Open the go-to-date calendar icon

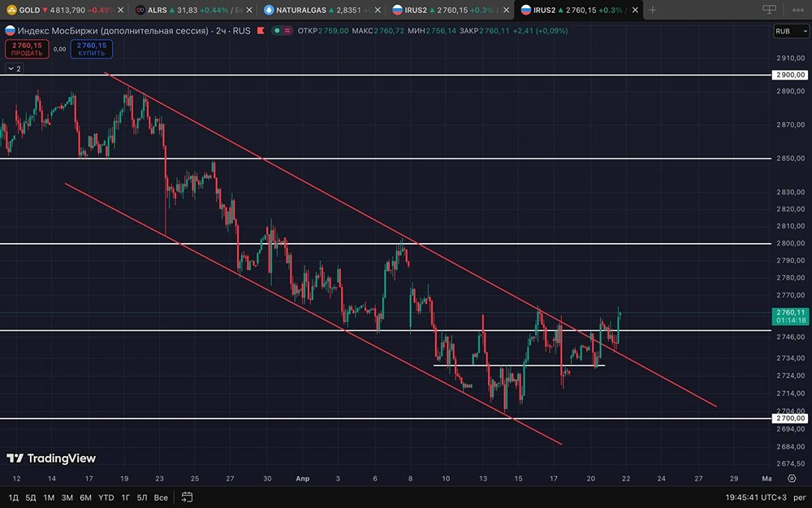point(187,497)
